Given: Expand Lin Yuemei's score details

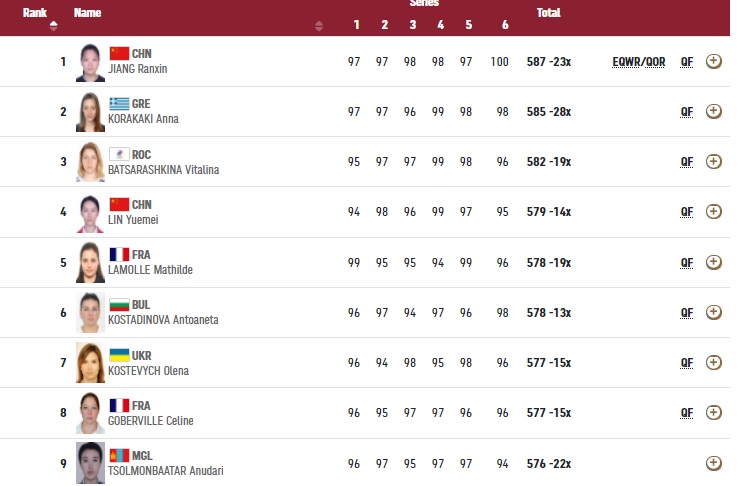Looking at the screenshot, I should (713, 211).
